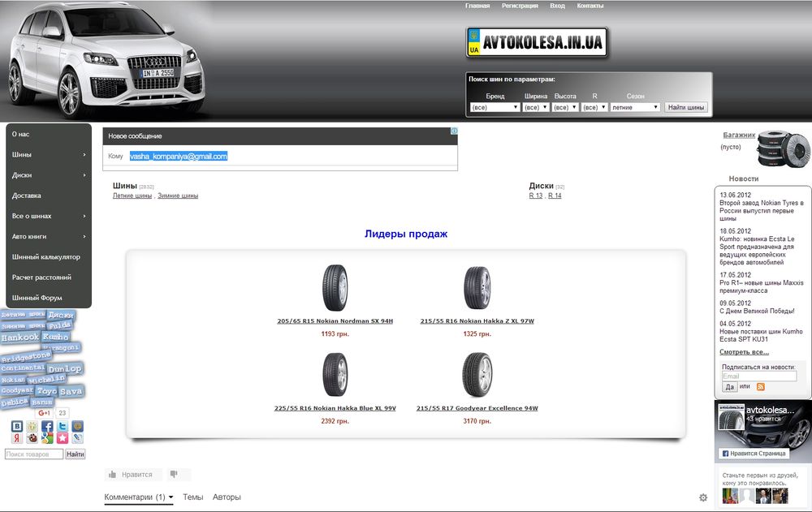This screenshot has width=812, height=512.
Task: Click the VKontakte share icon
Action: point(17,426)
